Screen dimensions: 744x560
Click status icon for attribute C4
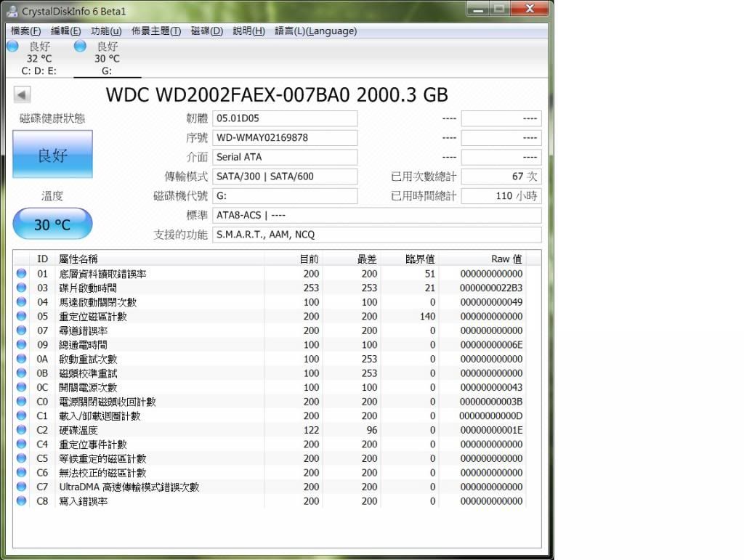21,445
